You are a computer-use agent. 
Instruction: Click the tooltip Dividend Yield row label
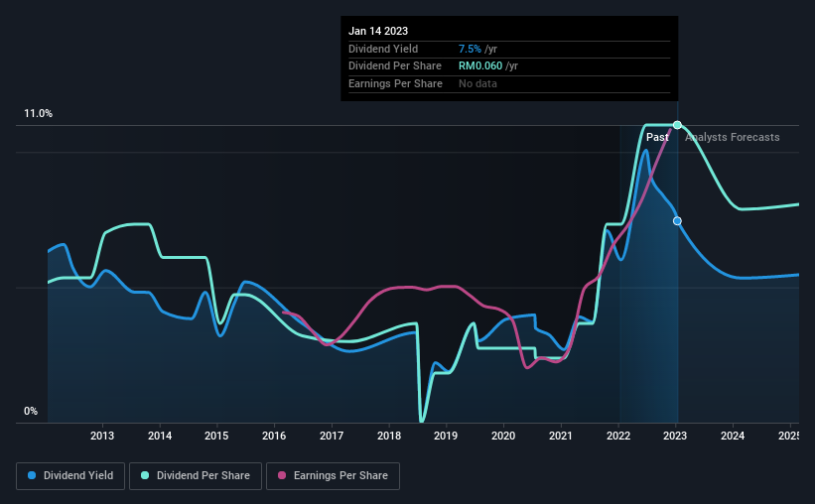383,49
